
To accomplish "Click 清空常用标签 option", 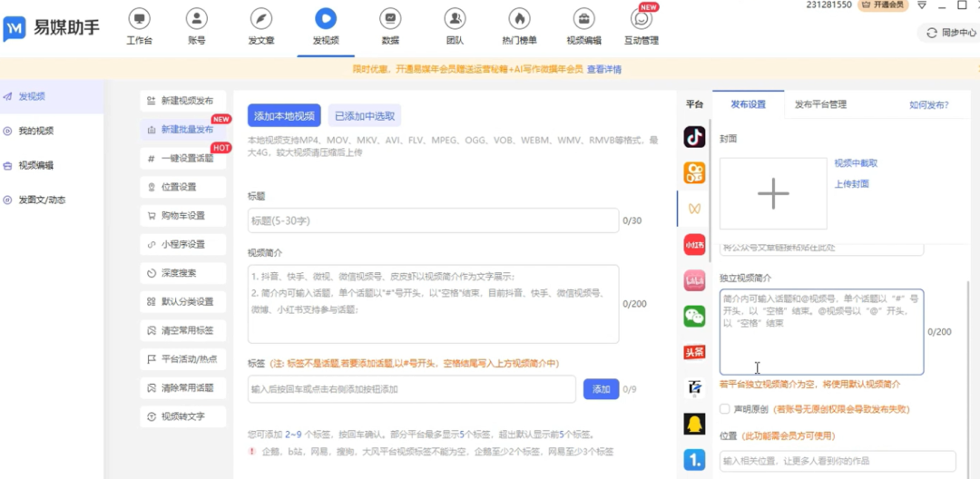I will pos(183,330).
